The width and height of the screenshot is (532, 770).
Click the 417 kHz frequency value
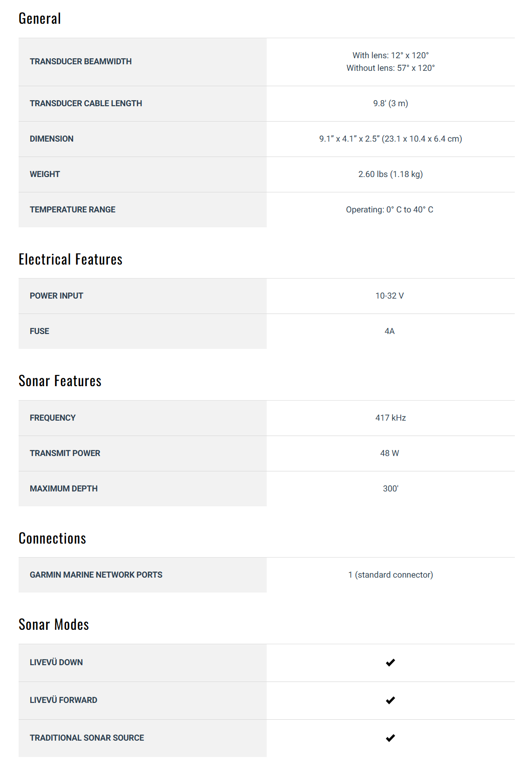(x=391, y=418)
